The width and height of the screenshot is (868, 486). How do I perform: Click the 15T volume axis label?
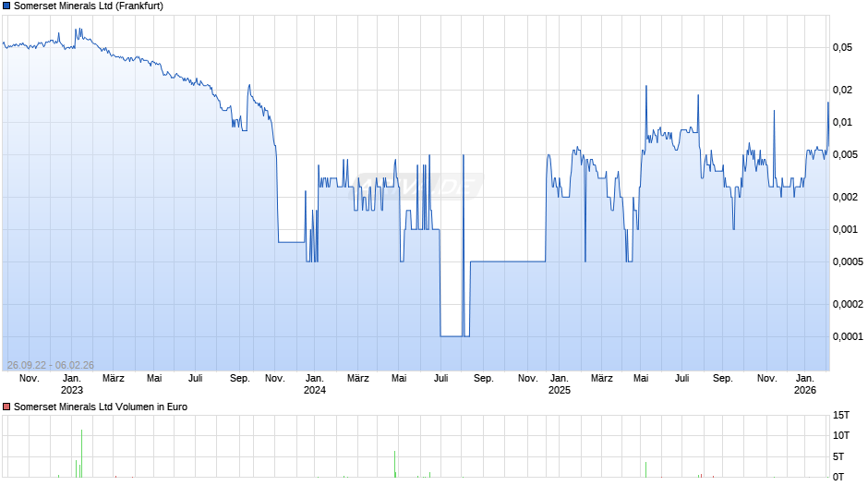[841, 415]
